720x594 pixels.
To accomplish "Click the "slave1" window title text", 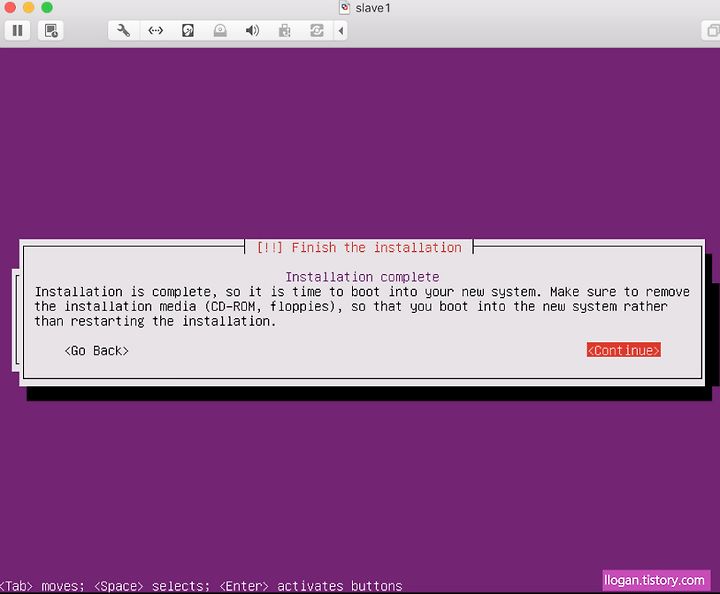I will click(x=372, y=8).
